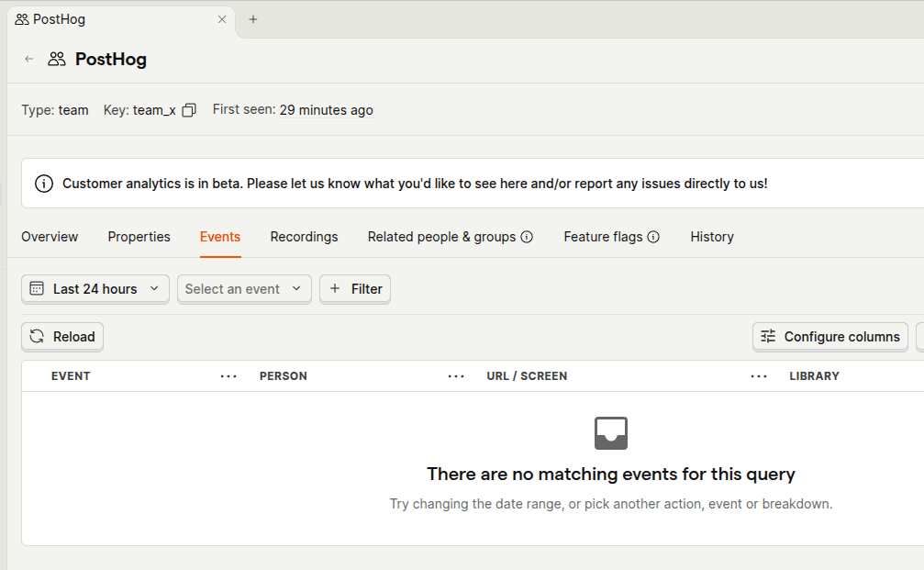The height and width of the screenshot is (570, 924).
Task: Click the Type: team label
Action: click(55, 110)
